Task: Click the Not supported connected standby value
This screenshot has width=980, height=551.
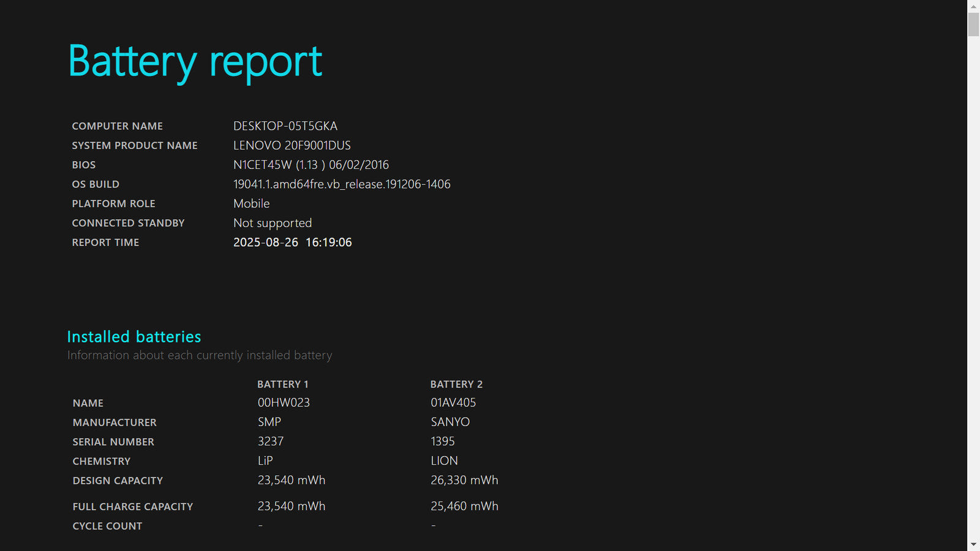Action: 273,223
